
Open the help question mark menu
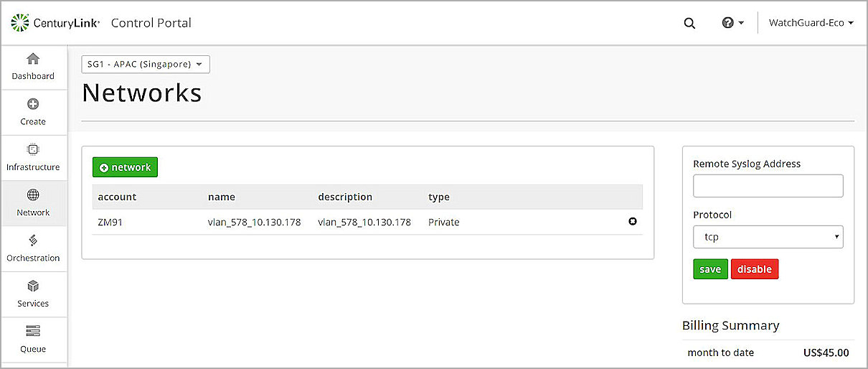732,23
